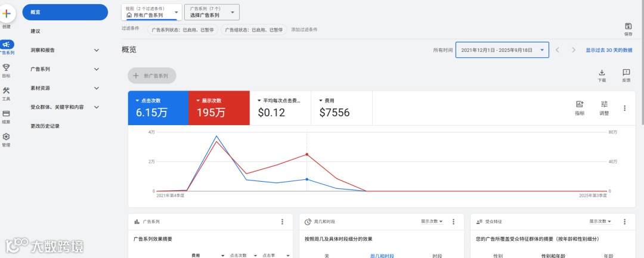Select 概览 in sidebar
This screenshot has width=644, height=258.
click(65, 13)
